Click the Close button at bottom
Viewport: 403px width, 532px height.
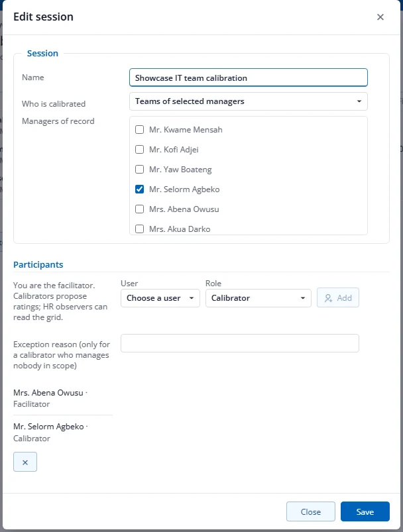click(311, 511)
